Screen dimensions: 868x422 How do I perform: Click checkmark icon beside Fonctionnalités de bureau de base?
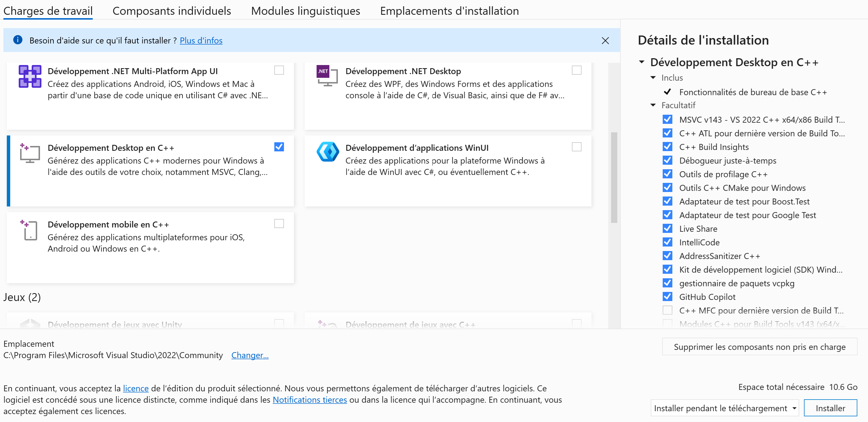pyautogui.click(x=667, y=92)
